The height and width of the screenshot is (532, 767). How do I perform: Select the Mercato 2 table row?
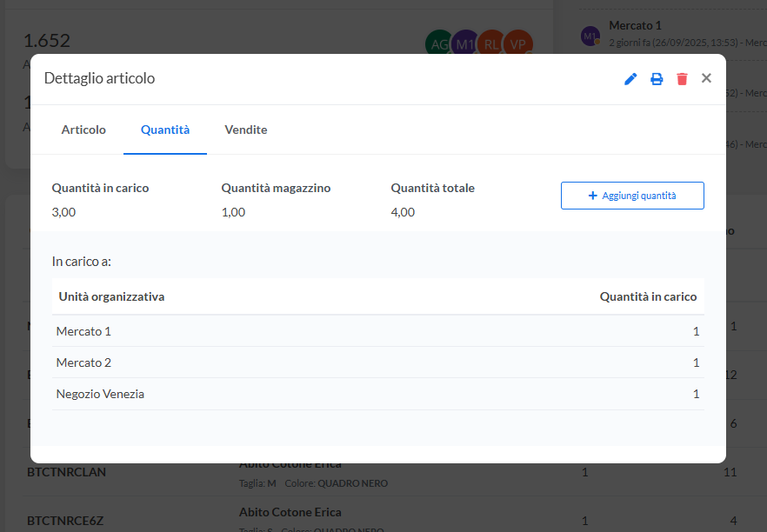(377, 362)
